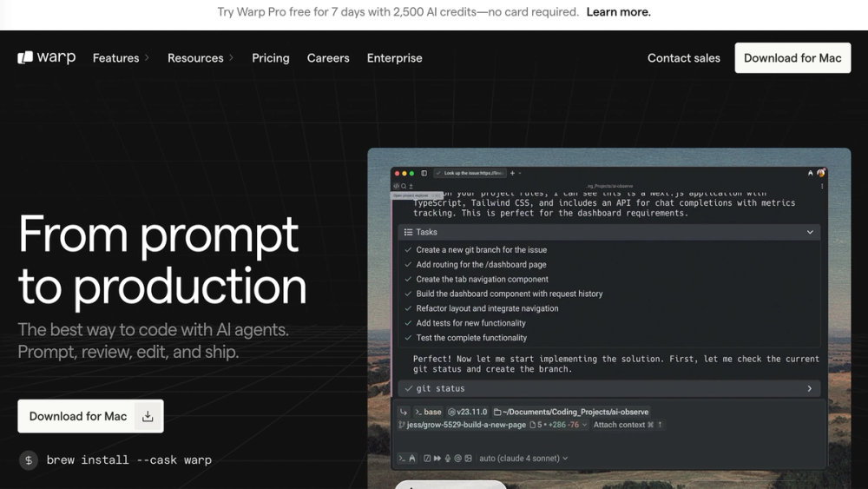Viewport: 868px width, 489px height.
Task: Click checkmark for Refactor layout and integrate navigation
Action: pyautogui.click(x=408, y=308)
